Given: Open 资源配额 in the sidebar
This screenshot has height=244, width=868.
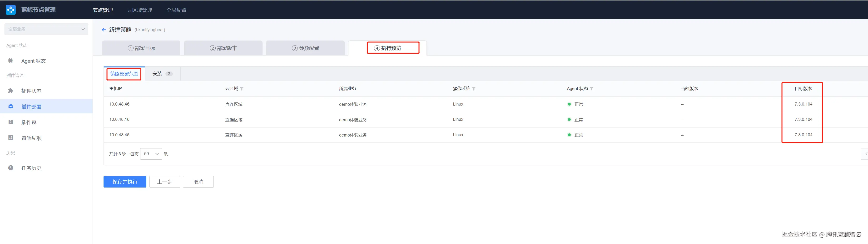Looking at the screenshot, I should (46, 138).
